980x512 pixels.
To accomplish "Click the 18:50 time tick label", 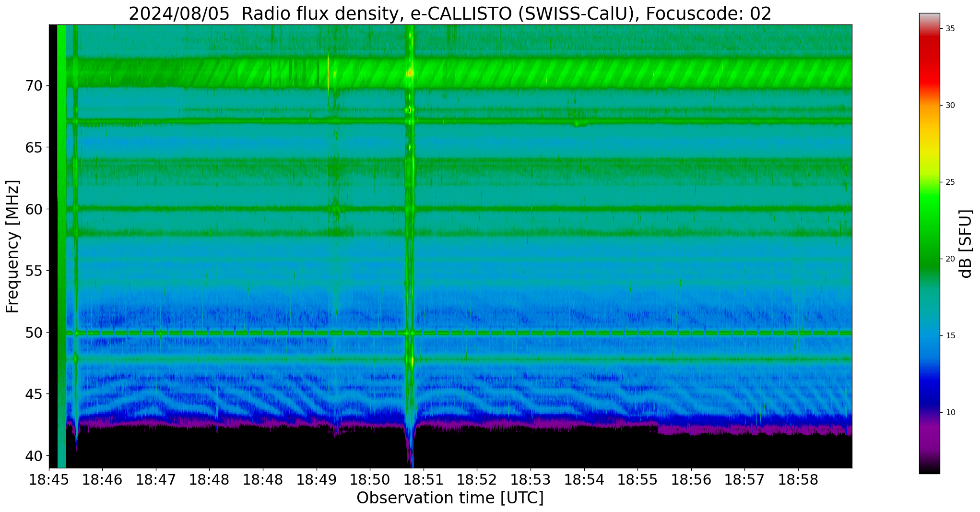I will coord(370,480).
